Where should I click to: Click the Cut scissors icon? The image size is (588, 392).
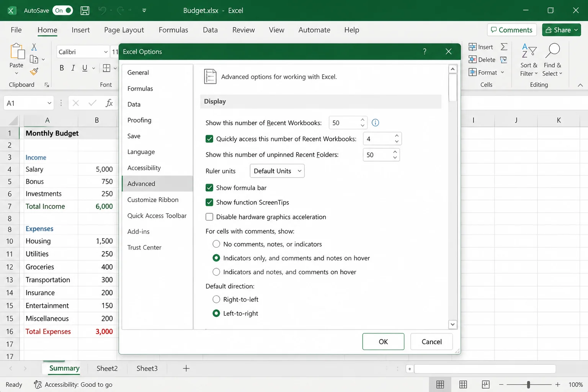(34, 47)
